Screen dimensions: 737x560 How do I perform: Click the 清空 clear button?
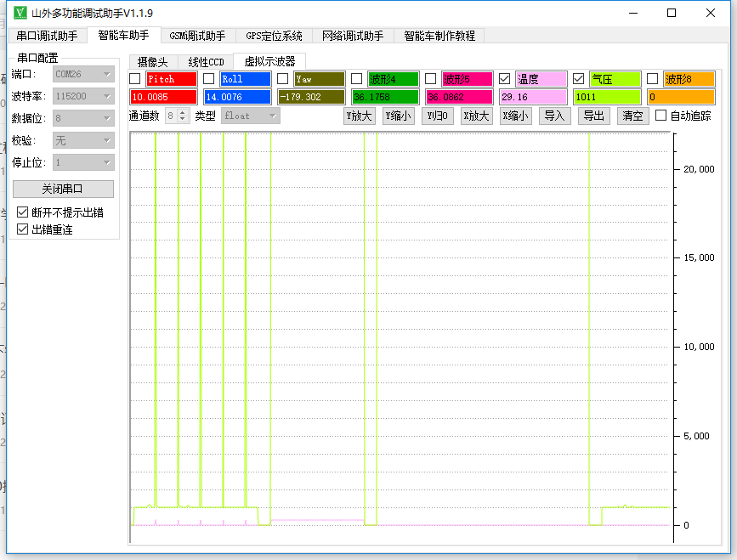(x=633, y=116)
